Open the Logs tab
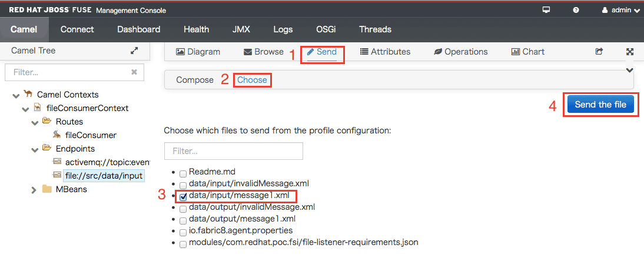644x258 pixels. coord(283,29)
